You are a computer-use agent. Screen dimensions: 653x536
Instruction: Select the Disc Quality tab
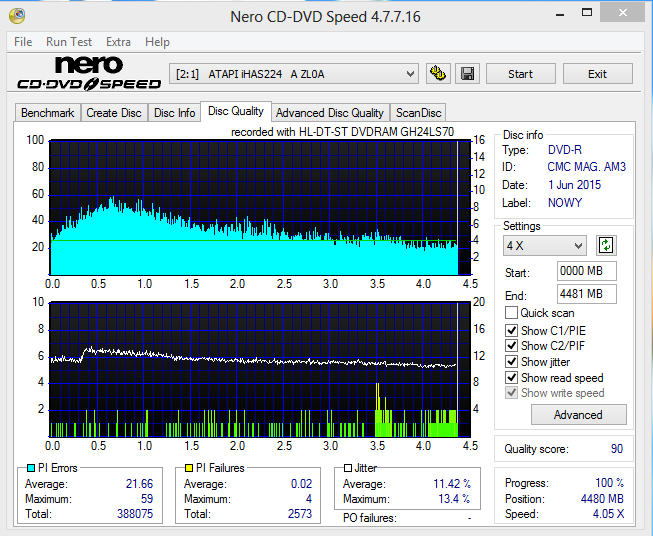pyautogui.click(x=236, y=111)
